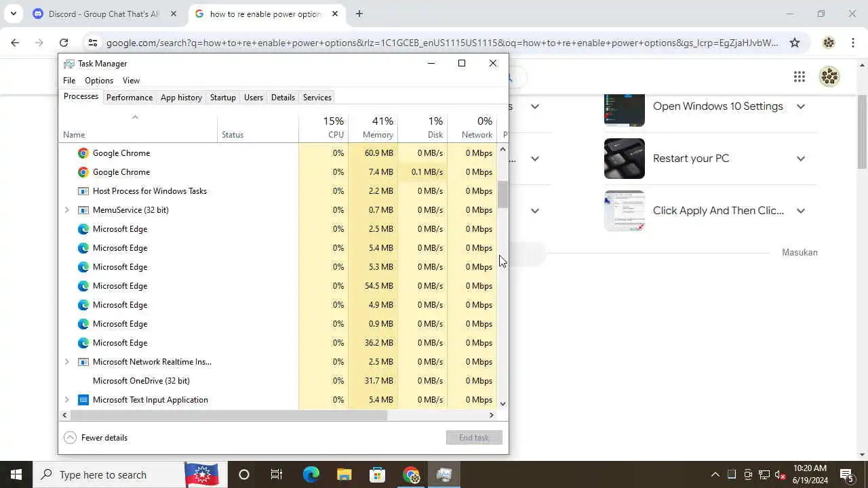Viewport: 868px width, 488px height.
Task: Click the Chrome icon on the 60.9 MB row
Action: coord(83,153)
